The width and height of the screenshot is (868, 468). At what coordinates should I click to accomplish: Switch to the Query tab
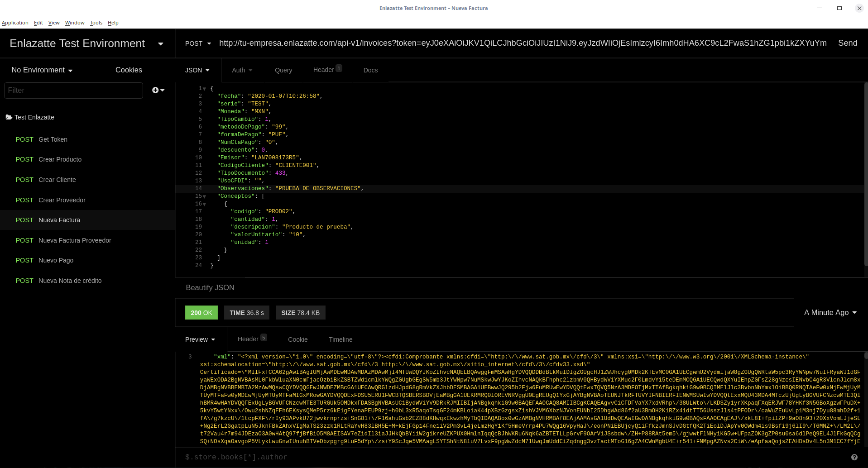point(283,70)
